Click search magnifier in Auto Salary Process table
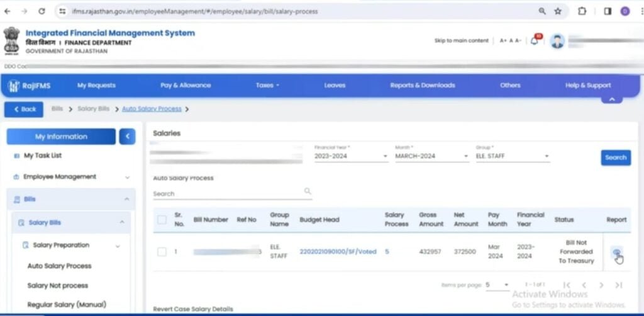This screenshot has height=316, width=644. click(307, 191)
